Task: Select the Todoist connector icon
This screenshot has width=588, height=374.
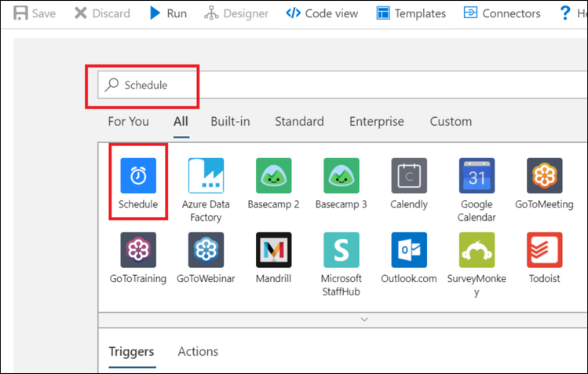Action: [544, 250]
